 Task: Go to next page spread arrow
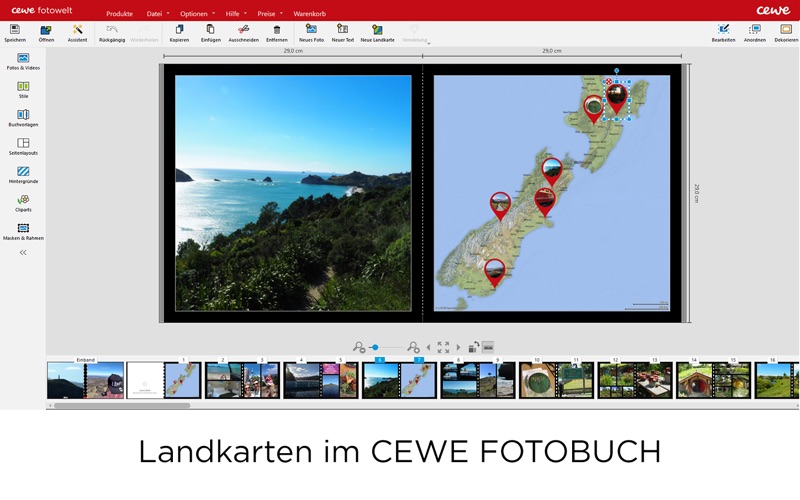[458, 347]
